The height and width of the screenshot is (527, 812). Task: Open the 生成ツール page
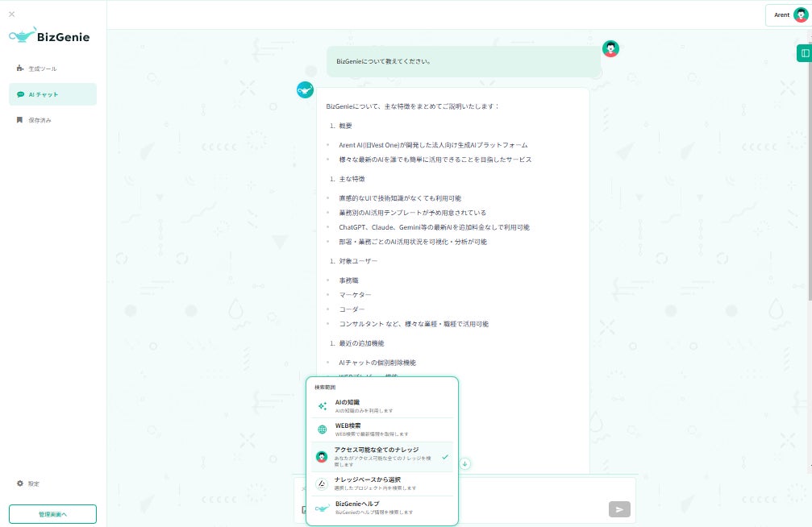pos(53,68)
